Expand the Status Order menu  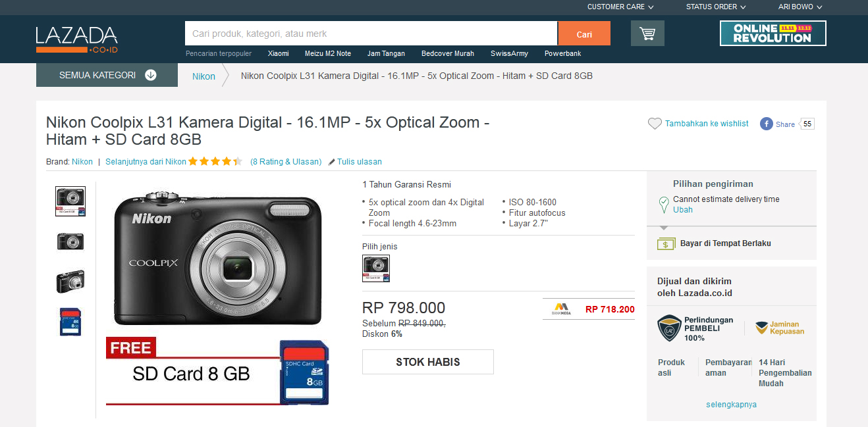(x=716, y=7)
